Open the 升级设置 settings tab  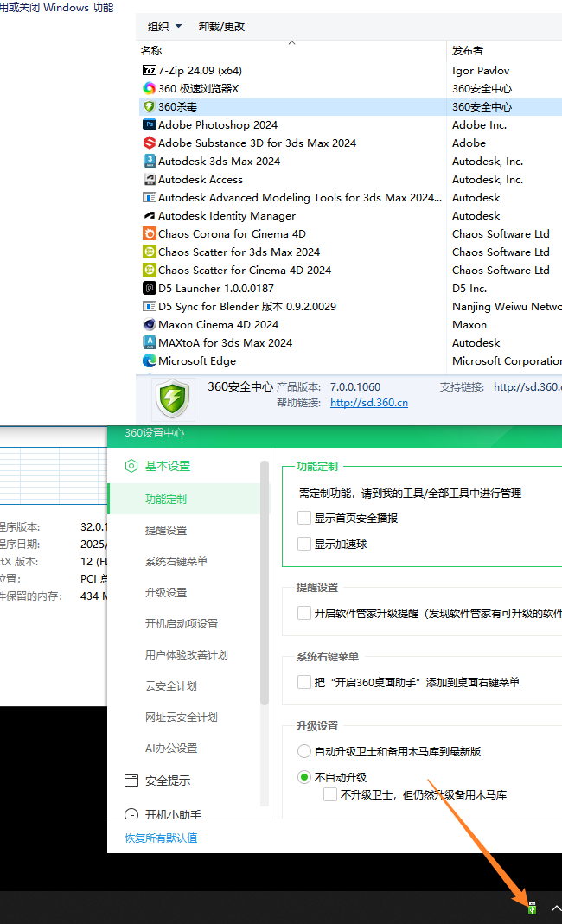click(166, 592)
